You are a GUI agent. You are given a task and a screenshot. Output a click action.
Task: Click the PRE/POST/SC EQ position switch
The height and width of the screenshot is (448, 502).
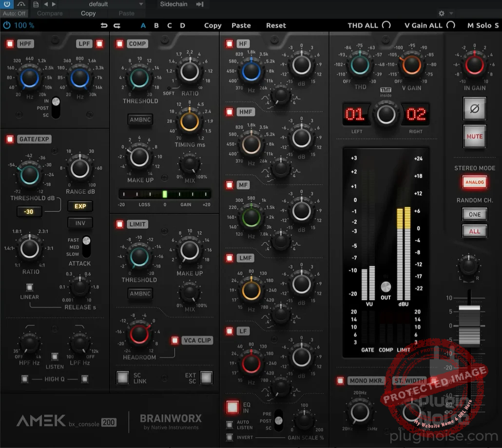279,421
